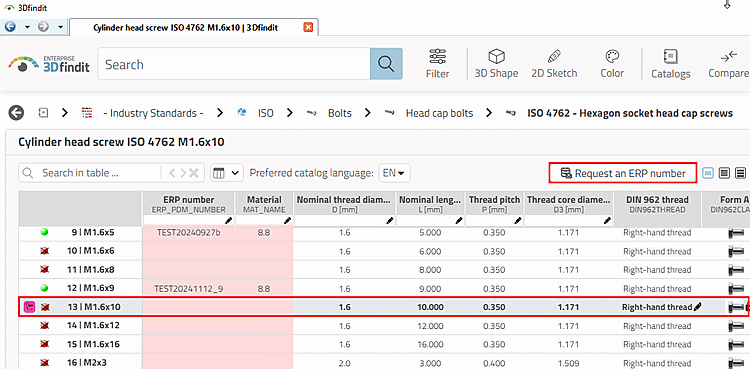Viewport: 750px width, 369px height.
Task: Go back with round arrow before breadcrumb
Action: (16, 113)
